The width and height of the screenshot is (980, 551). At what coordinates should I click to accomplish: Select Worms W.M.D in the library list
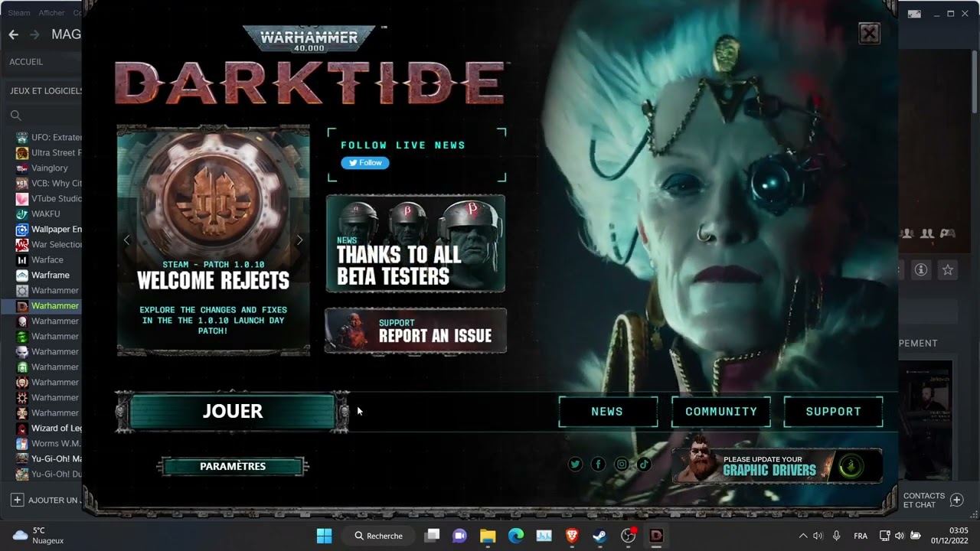pyautogui.click(x=49, y=443)
